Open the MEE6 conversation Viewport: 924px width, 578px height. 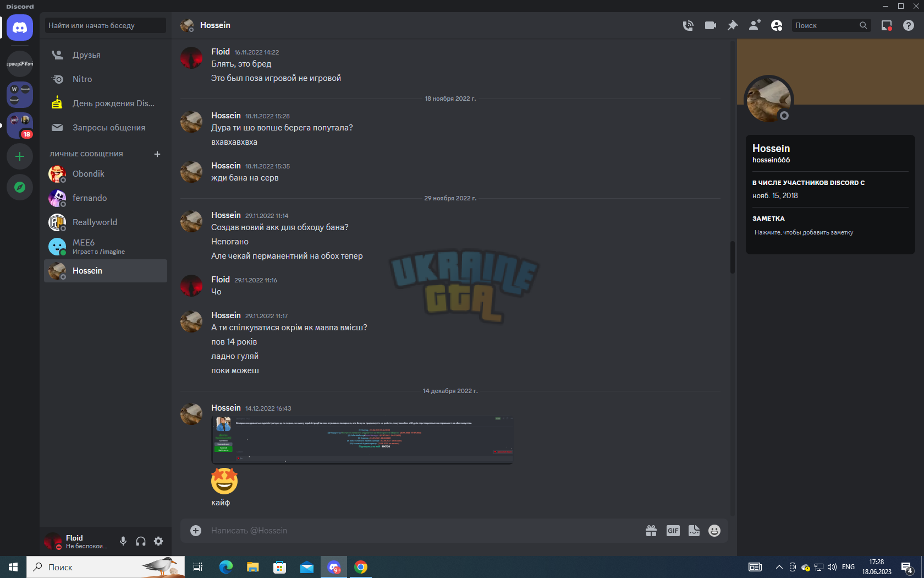point(106,247)
